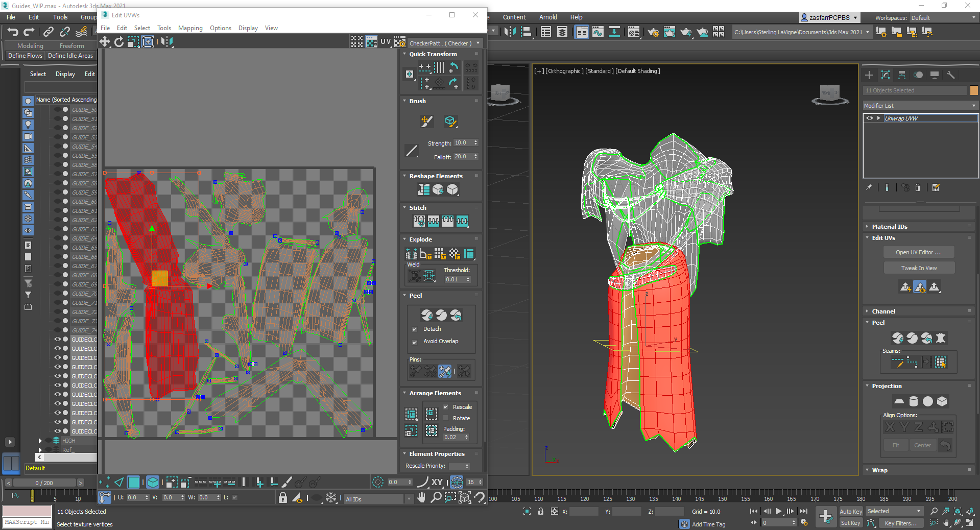Click the Pelt Map icon in the command panel Peel
The width and height of the screenshot is (980, 530).
pyautogui.click(x=941, y=338)
